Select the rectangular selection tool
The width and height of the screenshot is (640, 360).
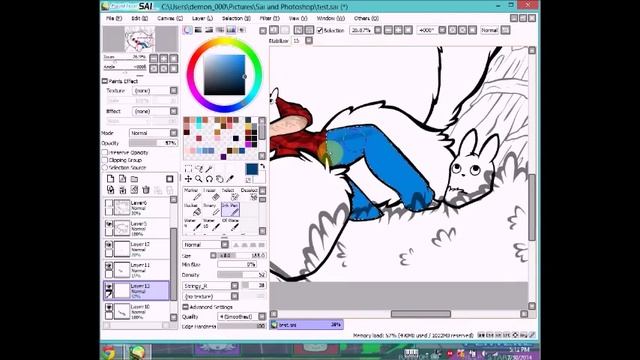pos(188,169)
